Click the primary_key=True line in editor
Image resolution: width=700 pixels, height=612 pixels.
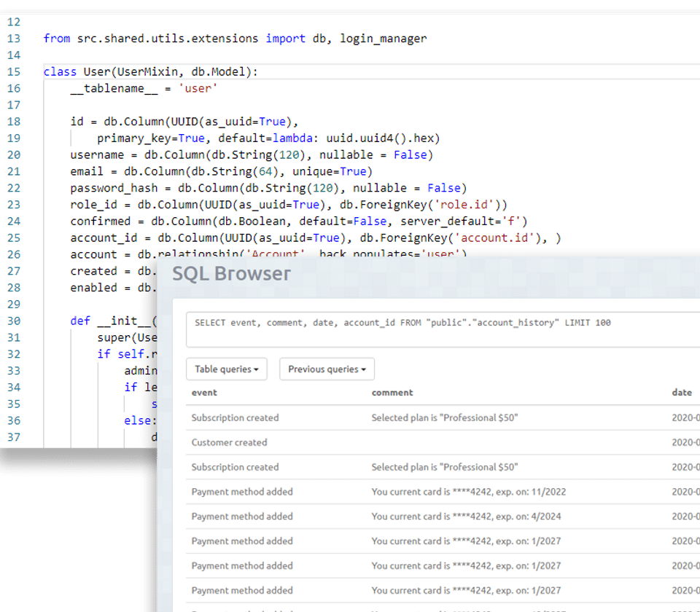(x=268, y=138)
